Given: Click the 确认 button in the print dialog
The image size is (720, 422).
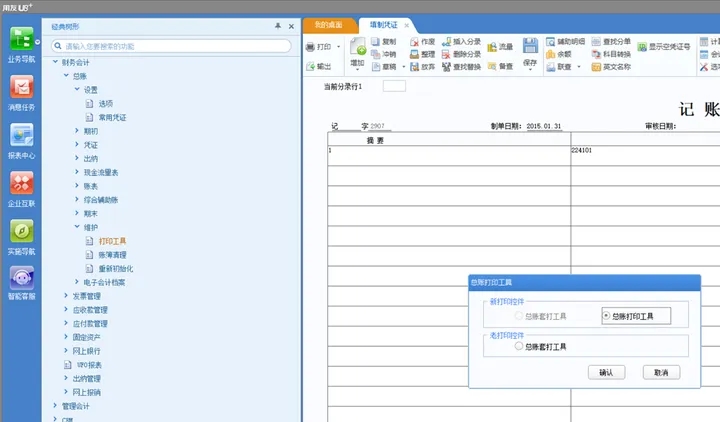Looking at the screenshot, I should click(607, 372).
